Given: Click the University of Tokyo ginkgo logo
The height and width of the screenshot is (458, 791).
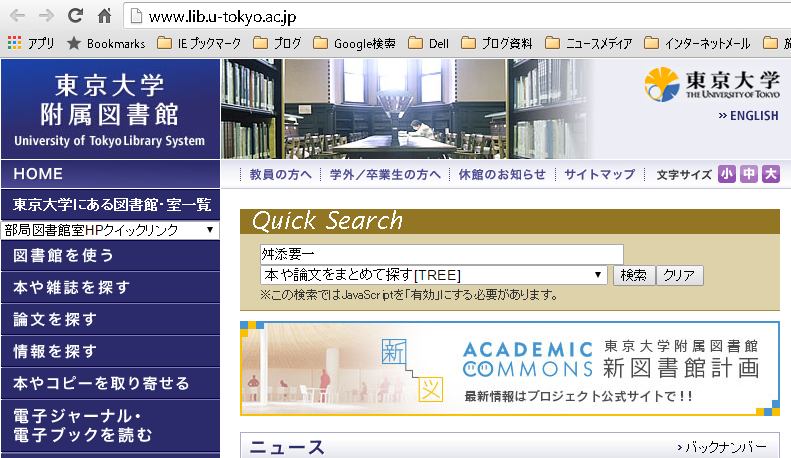Looking at the screenshot, I should click(661, 85).
